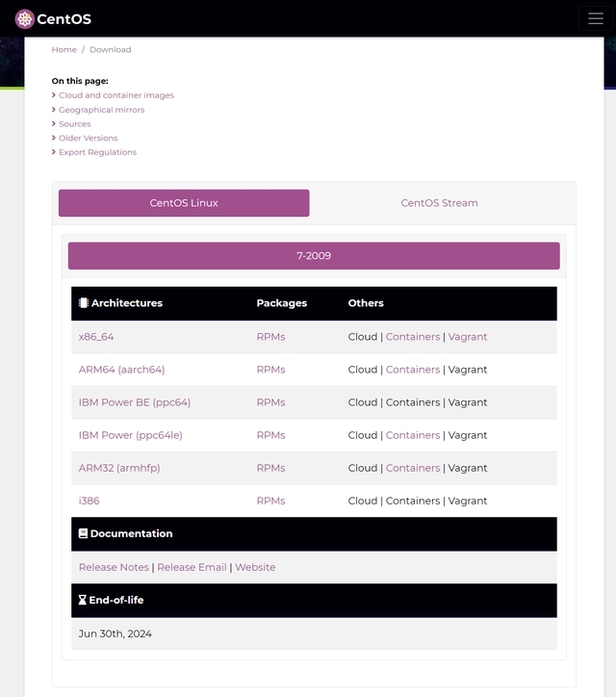Image resolution: width=616 pixels, height=697 pixels.
Task: Open RPMs for ARM64 (aarch64)
Action: [270, 370]
